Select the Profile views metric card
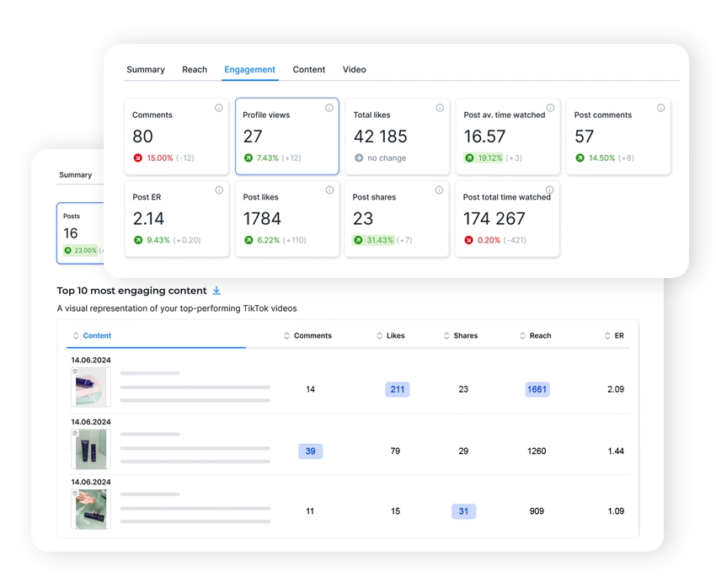The image size is (716, 588). point(287,136)
